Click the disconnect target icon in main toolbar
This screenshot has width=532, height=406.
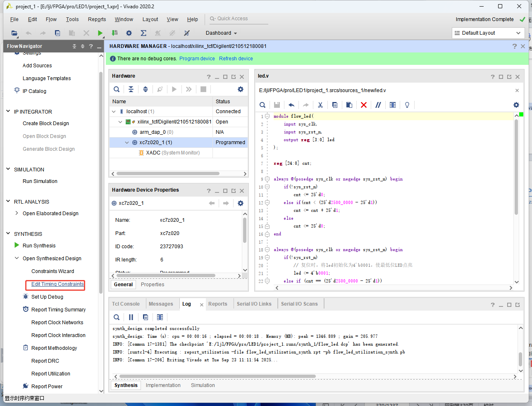[187, 33]
